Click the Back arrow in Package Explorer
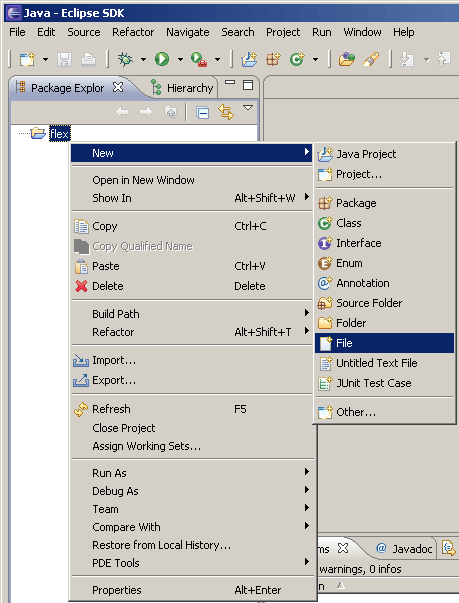The height and width of the screenshot is (603, 459). pos(122,112)
